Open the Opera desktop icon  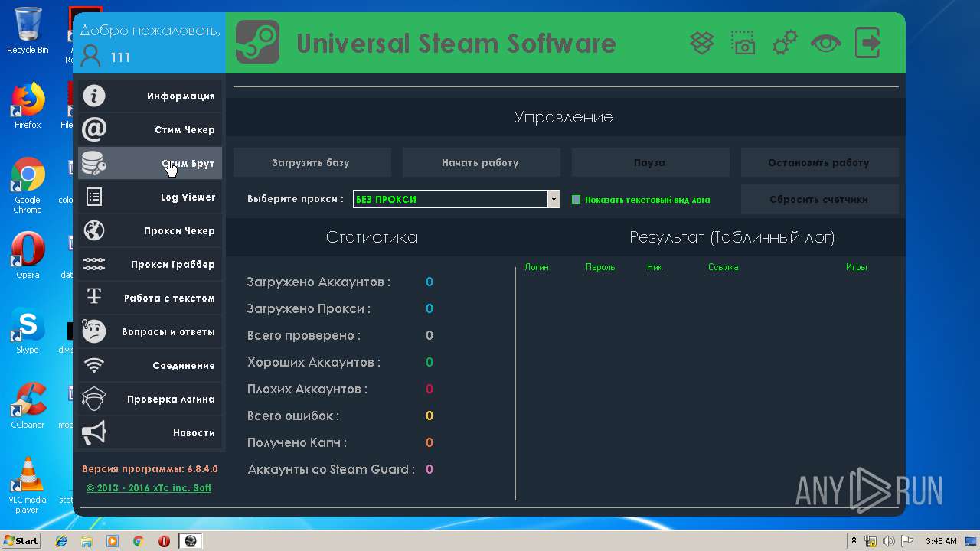(x=28, y=256)
